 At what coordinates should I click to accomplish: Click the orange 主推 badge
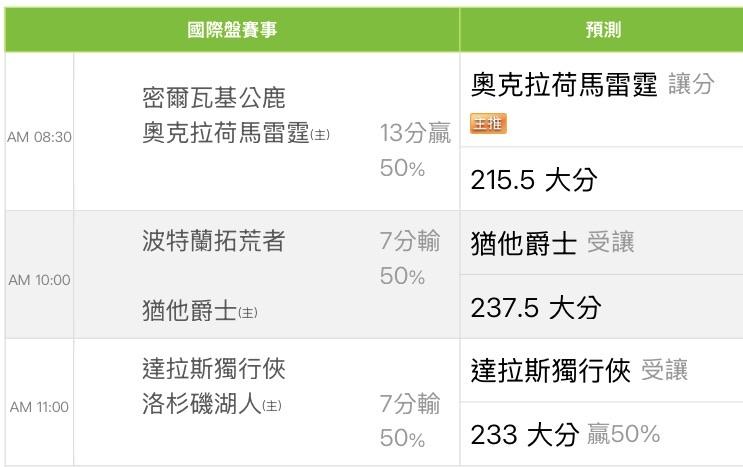(489, 123)
